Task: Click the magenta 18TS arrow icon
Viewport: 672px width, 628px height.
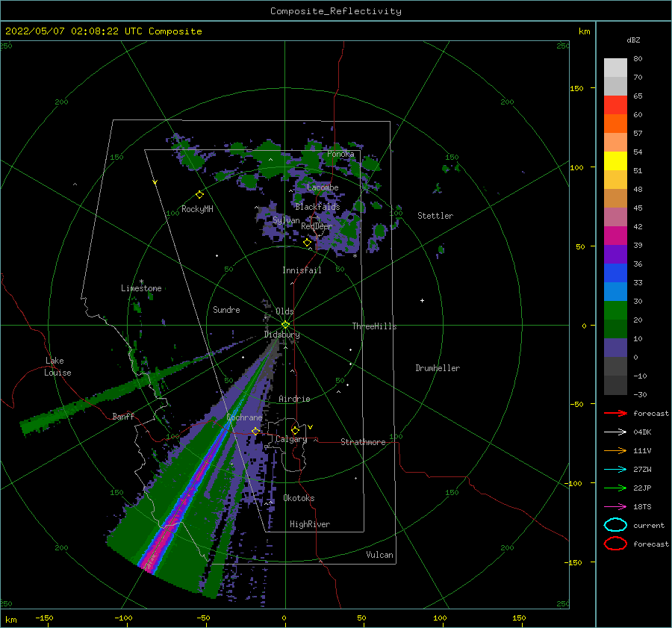Action: [x=615, y=507]
